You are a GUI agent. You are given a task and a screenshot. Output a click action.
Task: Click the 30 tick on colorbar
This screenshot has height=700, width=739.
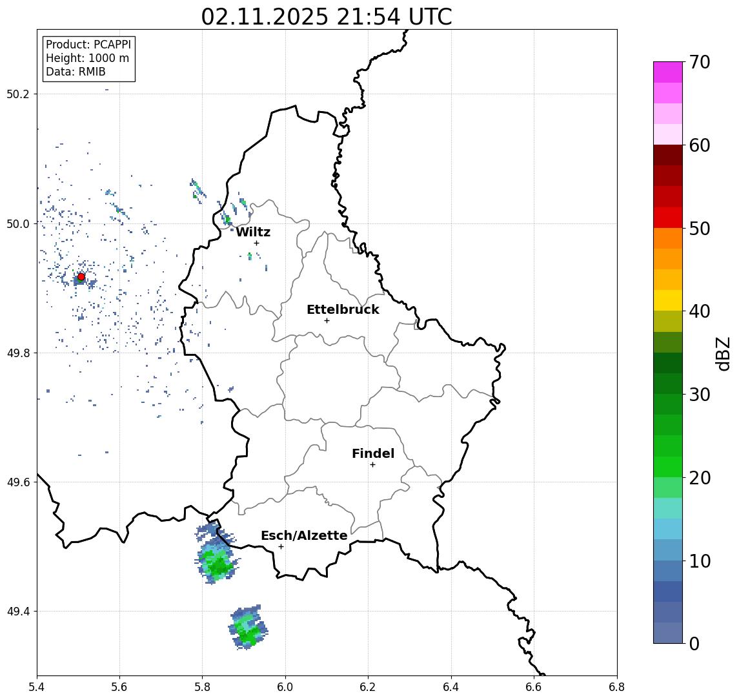[700, 395]
